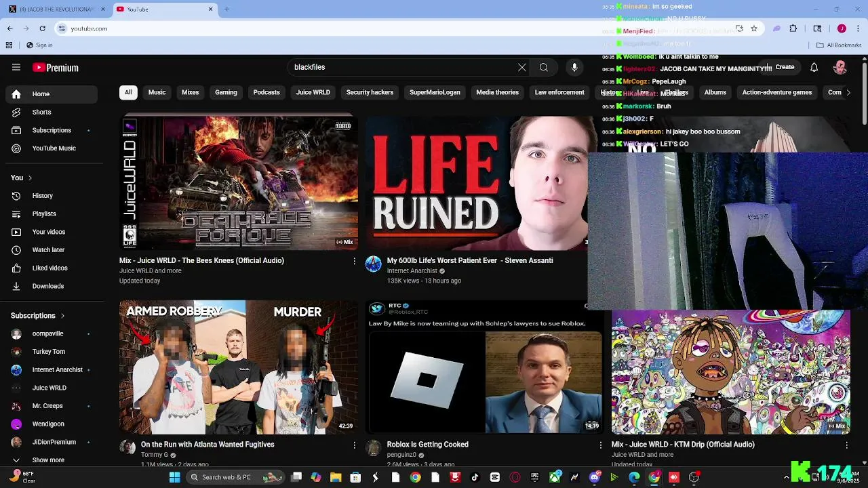Image resolution: width=868 pixels, height=488 pixels.
Task: Open History in the sidebar
Action: click(x=52, y=196)
